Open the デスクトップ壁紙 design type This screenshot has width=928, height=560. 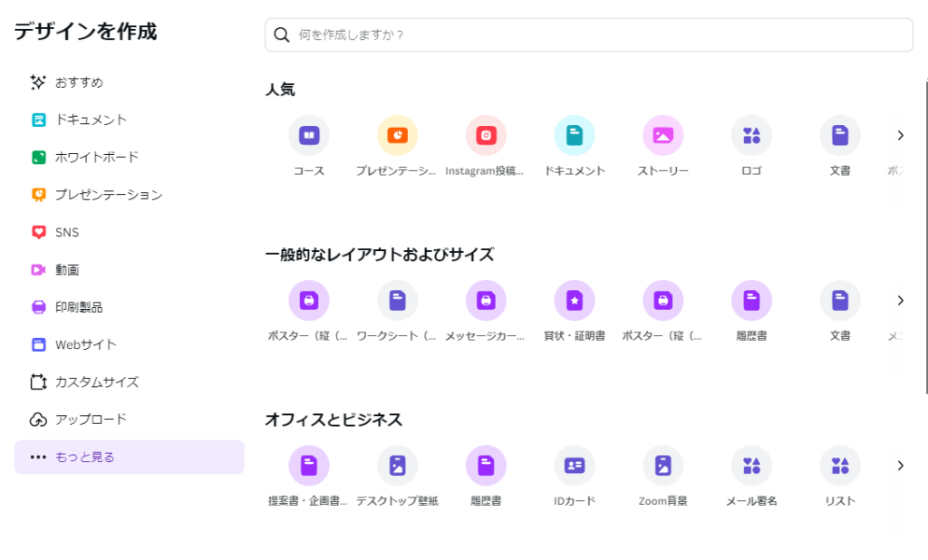pos(397,465)
